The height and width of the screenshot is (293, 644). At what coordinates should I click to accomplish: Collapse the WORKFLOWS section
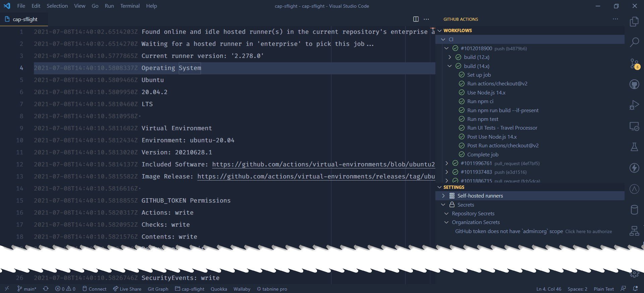coord(439,30)
